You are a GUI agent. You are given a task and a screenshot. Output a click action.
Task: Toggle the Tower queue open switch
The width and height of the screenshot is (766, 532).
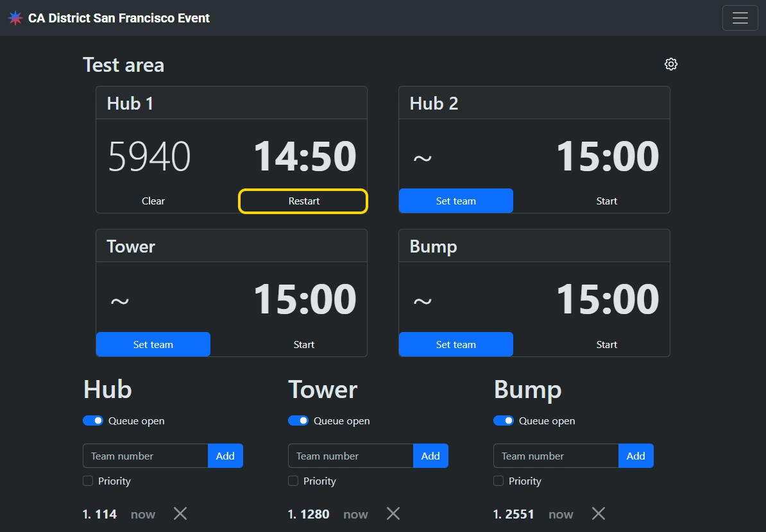[x=298, y=421]
